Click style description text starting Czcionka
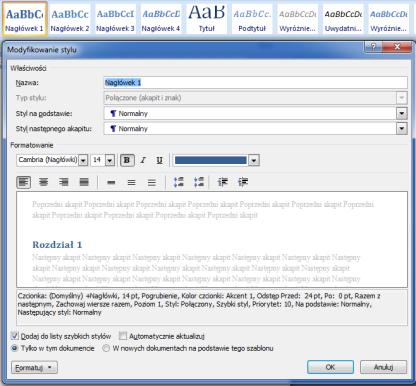 pyautogui.click(x=199, y=304)
